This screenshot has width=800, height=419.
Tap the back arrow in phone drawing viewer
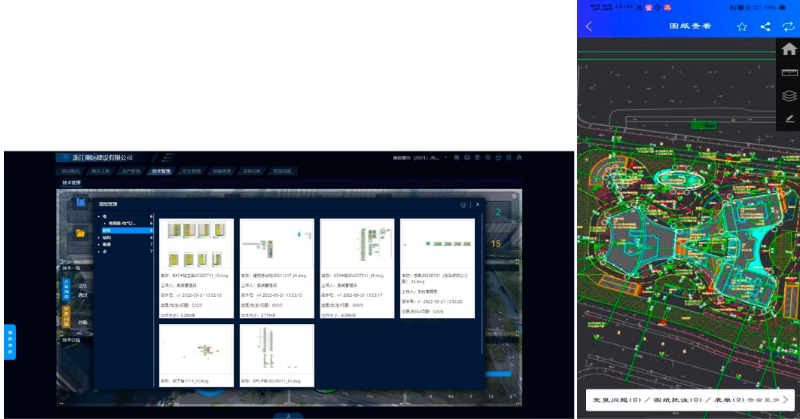(x=589, y=27)
